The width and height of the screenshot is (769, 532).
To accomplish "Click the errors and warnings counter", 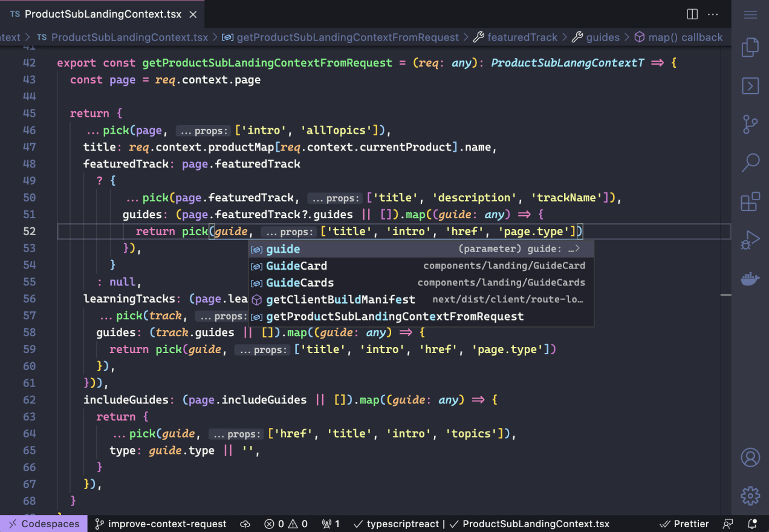I will click(x=286, y=524).
